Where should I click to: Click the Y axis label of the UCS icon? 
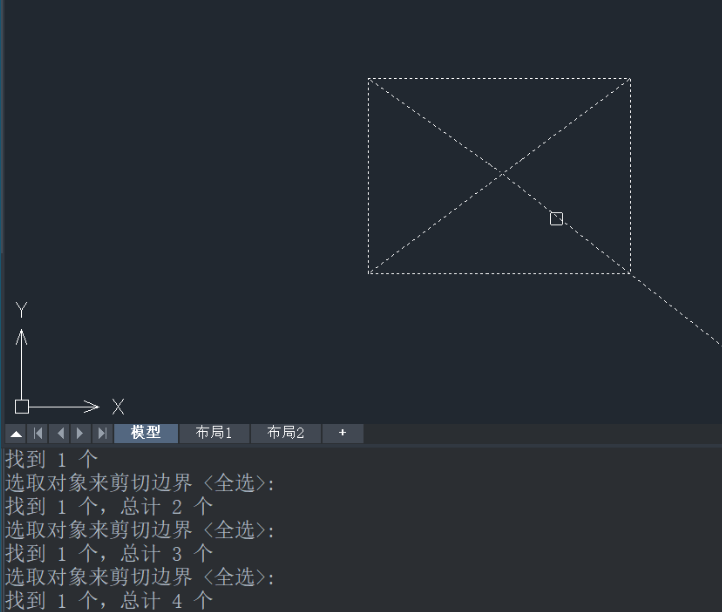(x=21, y=310)
